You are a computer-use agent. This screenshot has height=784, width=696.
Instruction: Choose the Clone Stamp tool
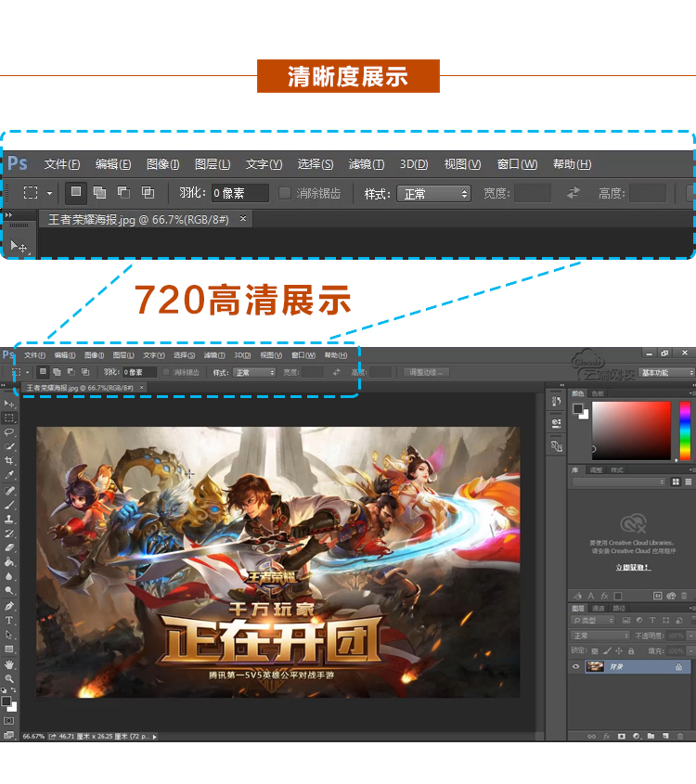point(9,520)
